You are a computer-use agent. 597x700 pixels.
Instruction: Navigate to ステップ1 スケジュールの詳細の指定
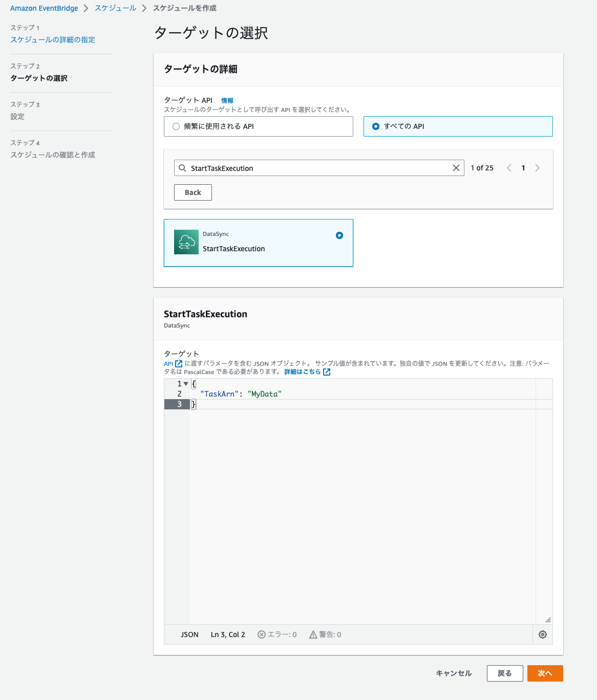52,39
